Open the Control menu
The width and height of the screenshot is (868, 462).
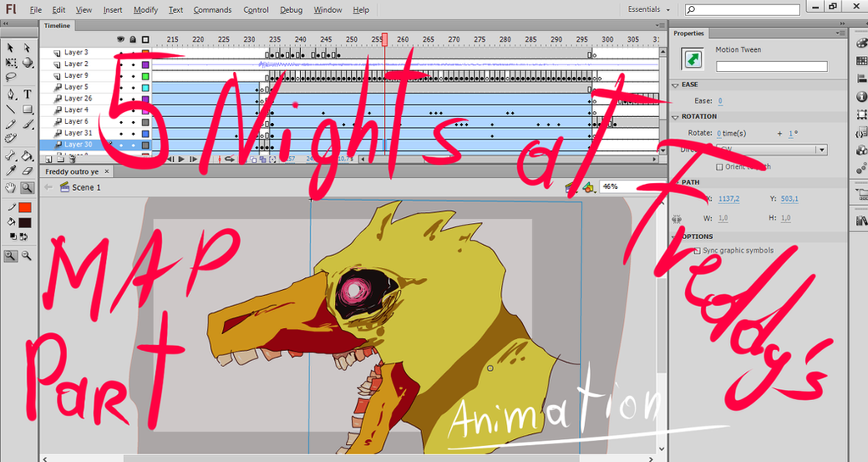coord(256,10)
